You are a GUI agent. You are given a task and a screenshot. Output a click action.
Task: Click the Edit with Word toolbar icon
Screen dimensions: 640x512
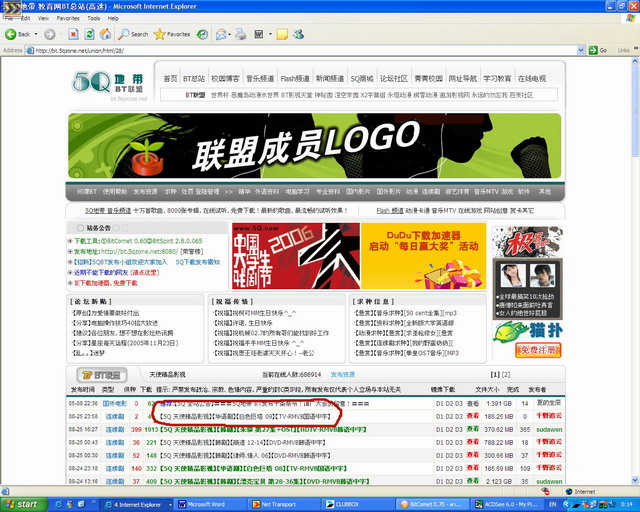click(259, 34)
